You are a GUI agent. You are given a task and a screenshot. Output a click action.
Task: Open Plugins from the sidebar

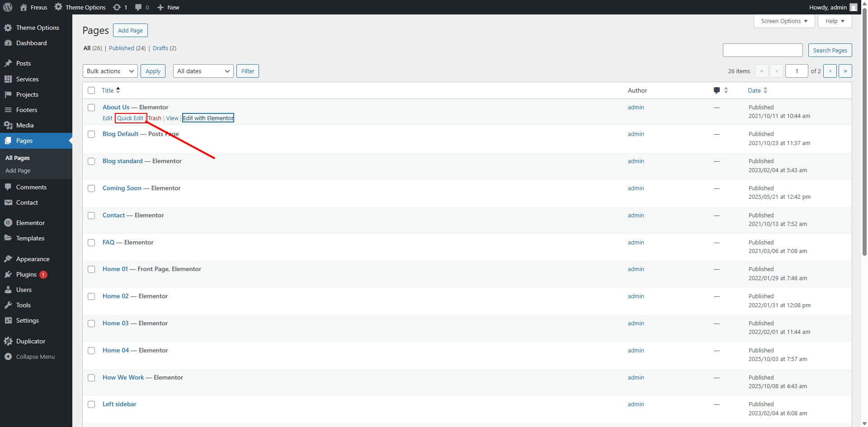pyautogui.click(x=26, y=274)
